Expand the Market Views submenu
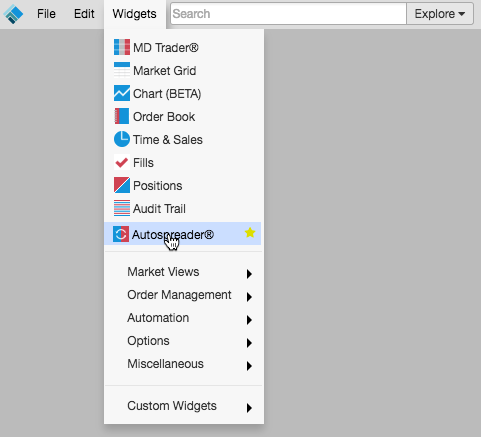This screenshot has height=437, width=481. (x=184, y=272)
